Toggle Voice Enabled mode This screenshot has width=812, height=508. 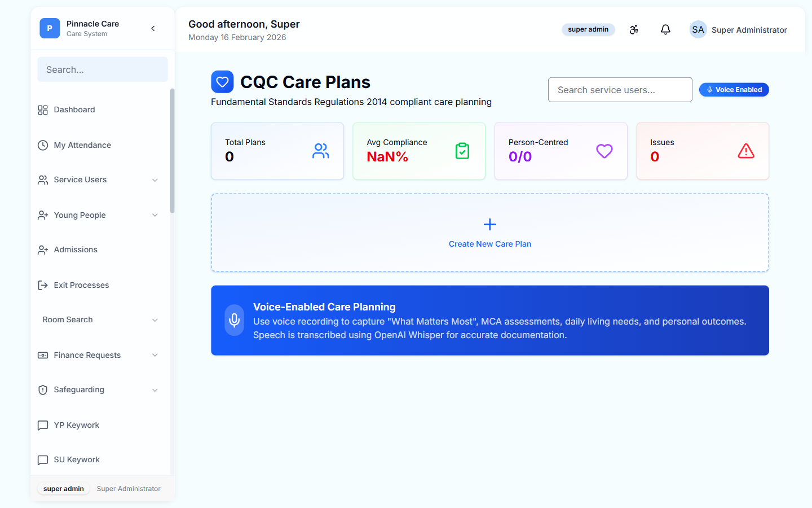(x=734, y=89)
